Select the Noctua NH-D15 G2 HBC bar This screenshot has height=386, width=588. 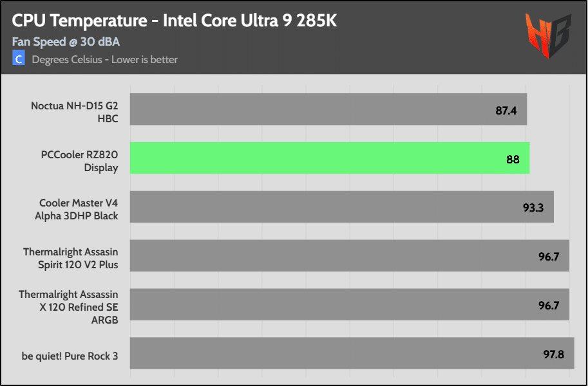[x=328, y=109]
